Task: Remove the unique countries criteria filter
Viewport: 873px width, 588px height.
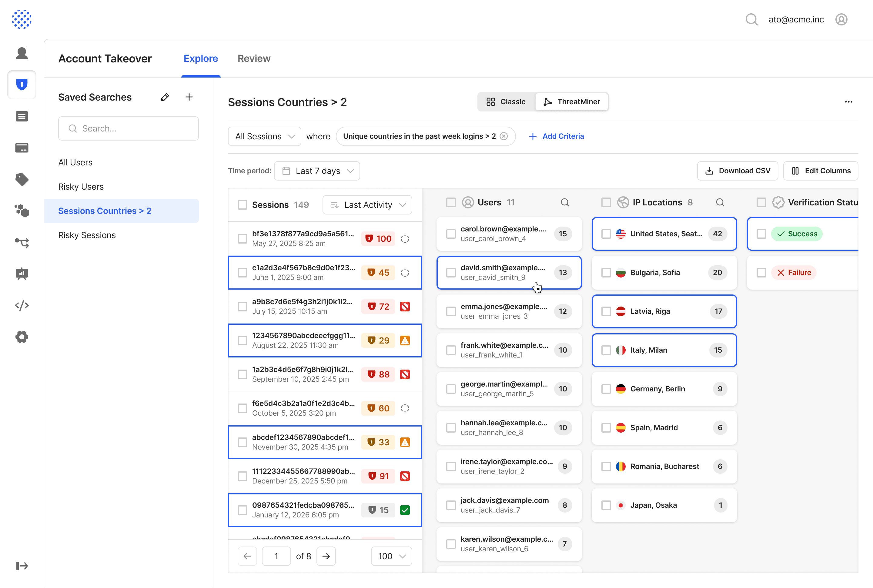Action: (x=504, y=136)
